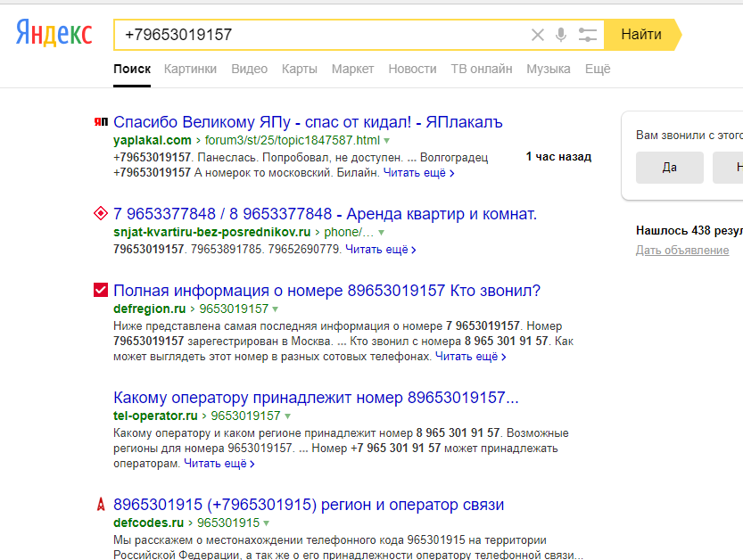Viewport: 743px width, 560px height.
Task: Open advanced search settings sliders icon
Action: tap(588, 35)
